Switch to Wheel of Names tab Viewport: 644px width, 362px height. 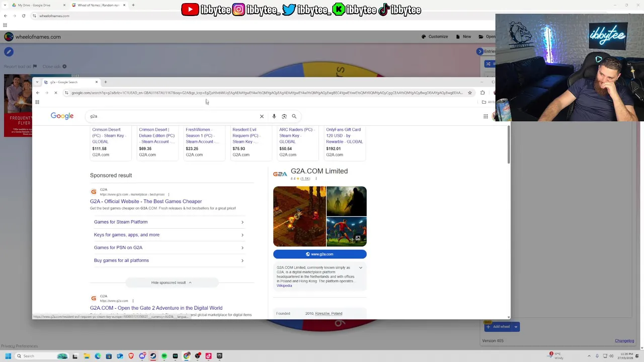tap(98, 5)
